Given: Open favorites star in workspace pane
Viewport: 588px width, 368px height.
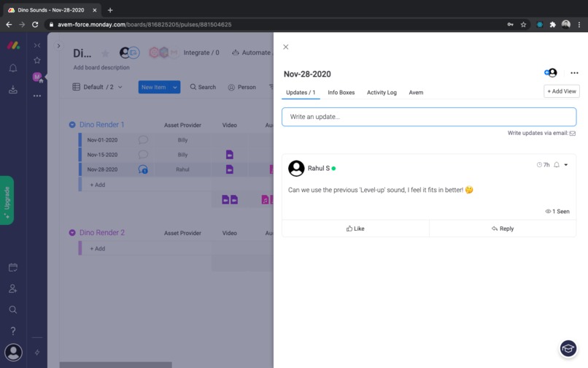Looking at the screenshot, I should [x=37, y=61].
